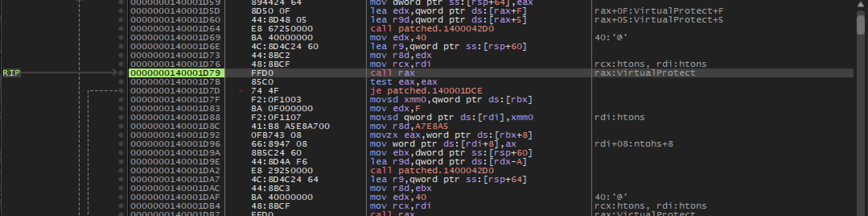The image size is (868, 216).
Task: Toggle breakpoint dot at address 0000000140001DAF
Action: 121,197
